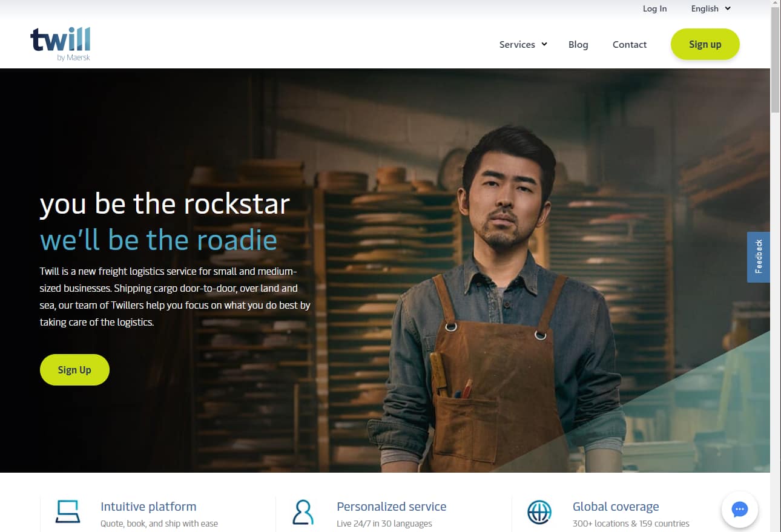Click the Twill by Maersk logo
This screenshot has height=532, width=781.
point(61,44)
